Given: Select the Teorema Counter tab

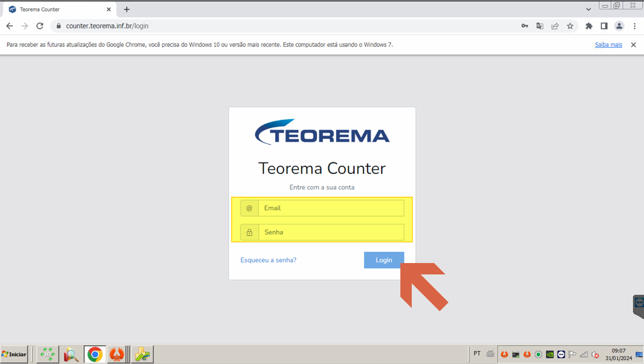Looking at the screenshot, I should click(59, 9).
